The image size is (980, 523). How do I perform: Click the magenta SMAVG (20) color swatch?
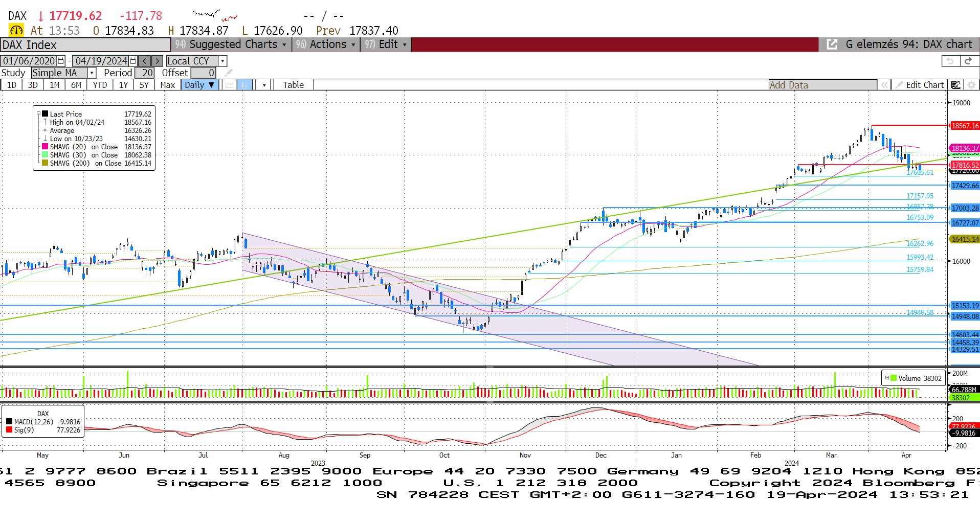(x=45, y=147)
